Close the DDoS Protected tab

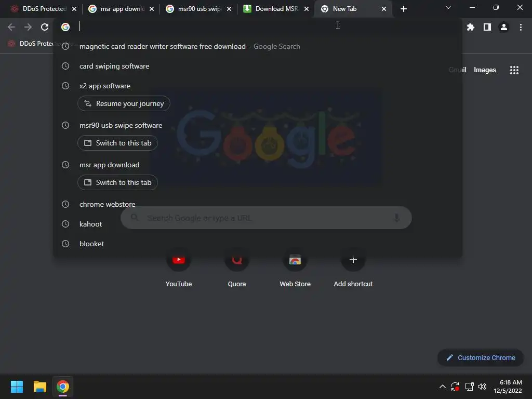(x=74, y=9)
